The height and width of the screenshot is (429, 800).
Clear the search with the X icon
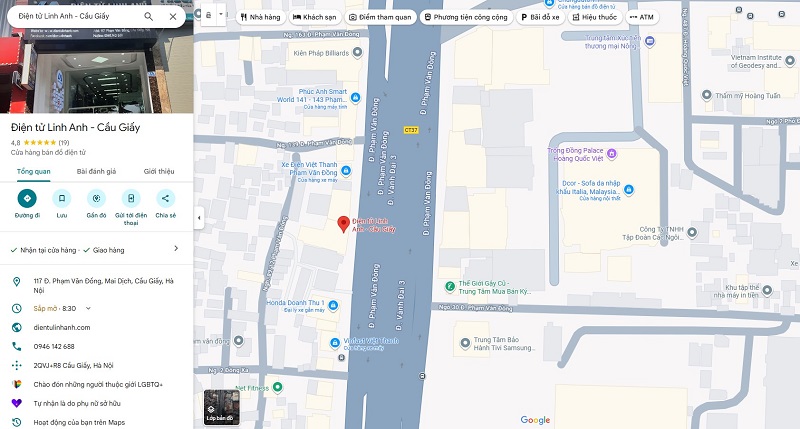(173, 16)
